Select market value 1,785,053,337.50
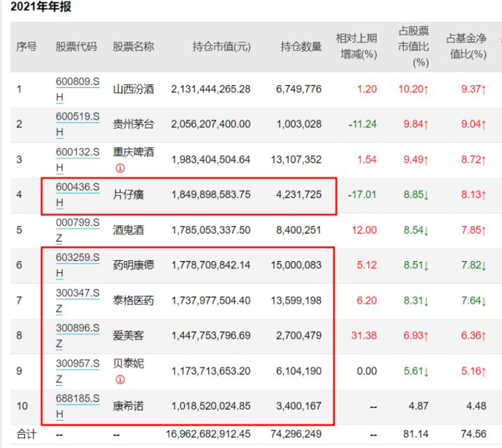This screenshot has width=502, height=448. (211, 230)
